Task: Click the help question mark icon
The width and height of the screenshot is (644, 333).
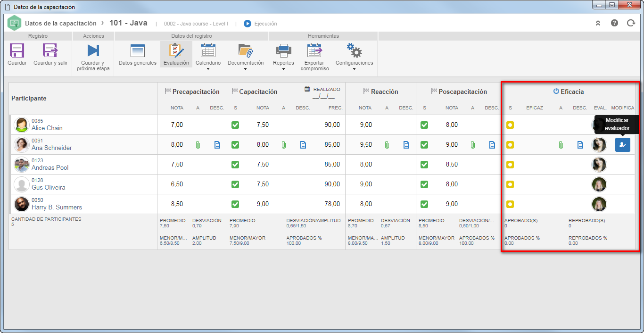Action: coord(614,23)
